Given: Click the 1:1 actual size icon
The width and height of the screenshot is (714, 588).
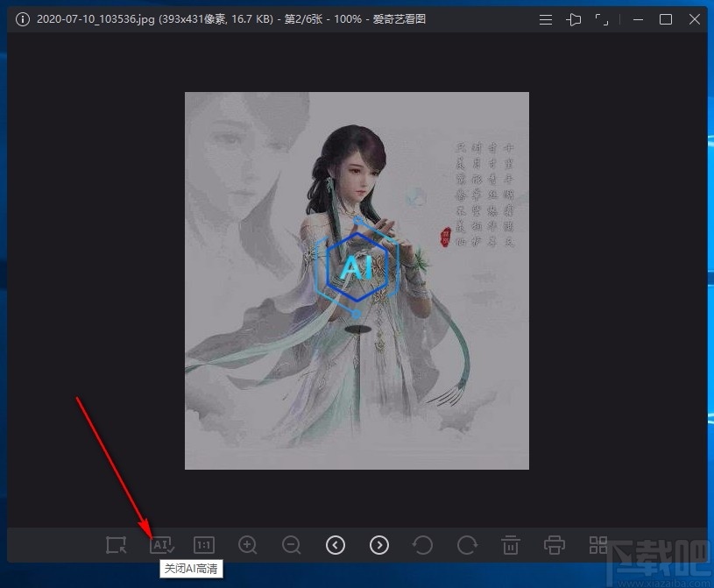Looking at the screenshot, I should [203, 545].
